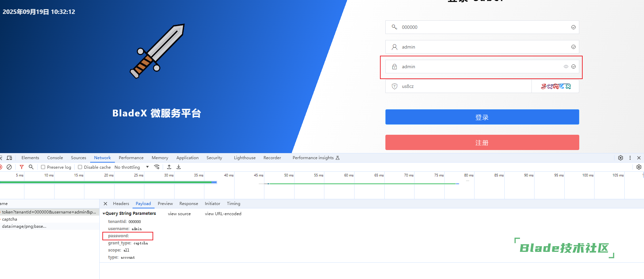Enable the Preserve log checkbox

pyautogui.click(x=43, y=167)
